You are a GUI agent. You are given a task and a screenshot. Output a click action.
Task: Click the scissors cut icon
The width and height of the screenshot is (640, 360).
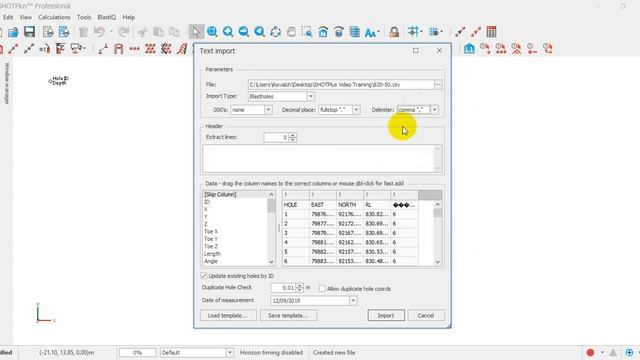pyautogui.click(x=142, y=32)
